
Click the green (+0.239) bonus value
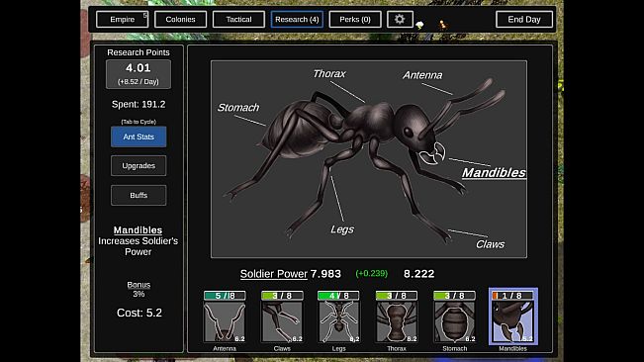[x=371, y=273]
